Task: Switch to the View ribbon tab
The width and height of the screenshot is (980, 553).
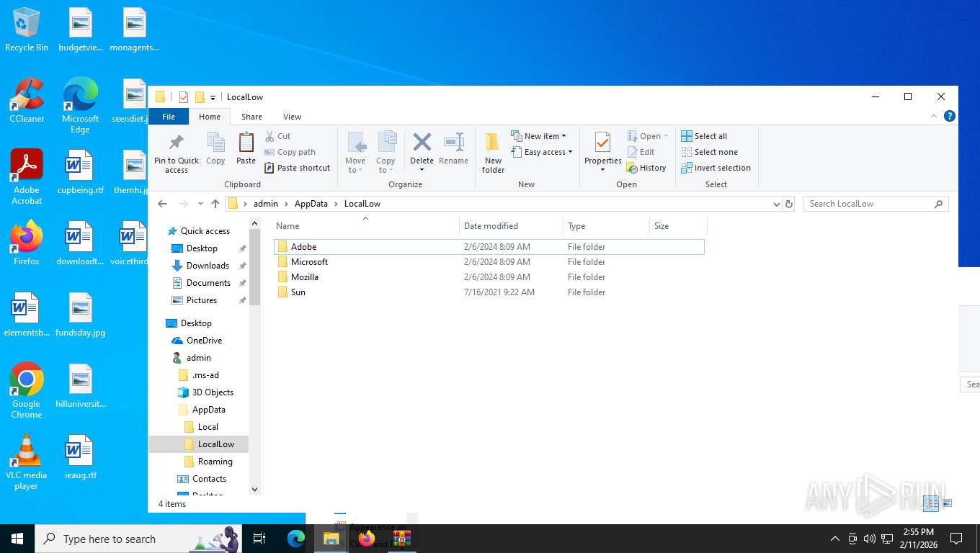Action: [x=292, y=117]
